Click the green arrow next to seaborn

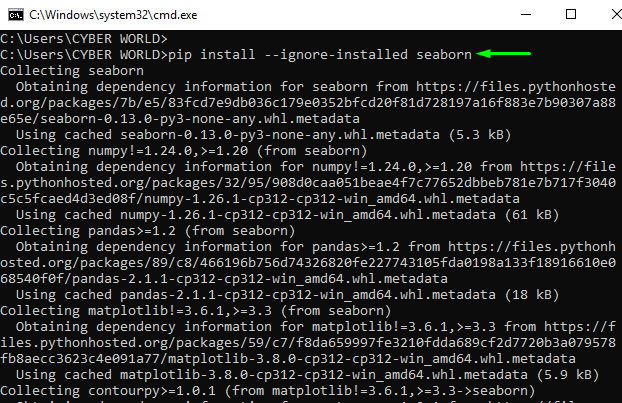(503, 54)
